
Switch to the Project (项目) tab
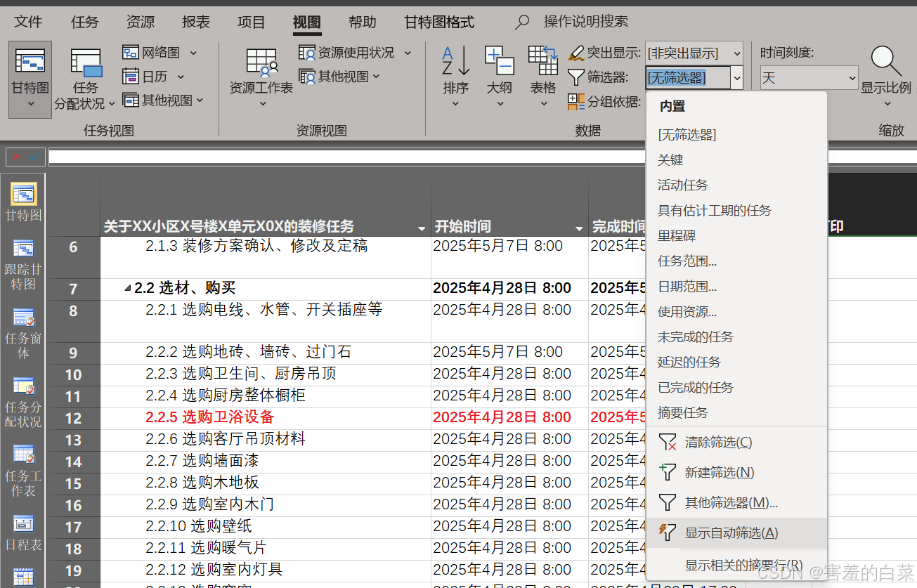[x=251, y=22]
